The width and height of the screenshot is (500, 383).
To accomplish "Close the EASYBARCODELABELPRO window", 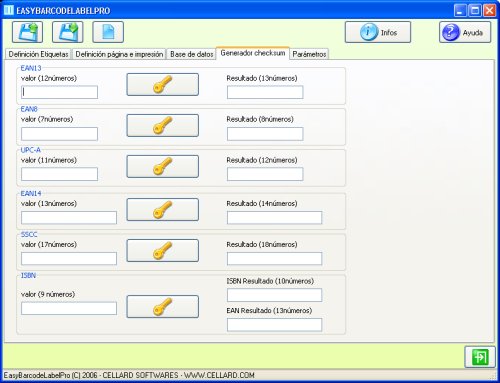I will pos(489,11).
